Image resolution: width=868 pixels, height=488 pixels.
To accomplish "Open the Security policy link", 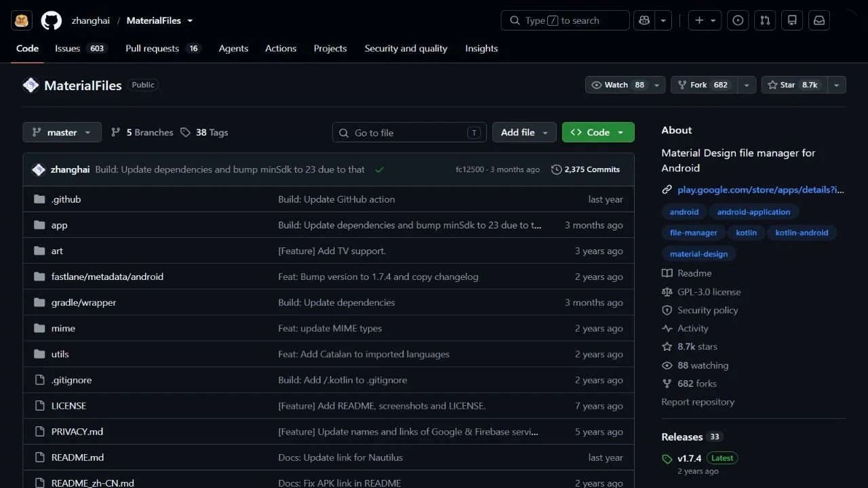I will coord(707,310).
